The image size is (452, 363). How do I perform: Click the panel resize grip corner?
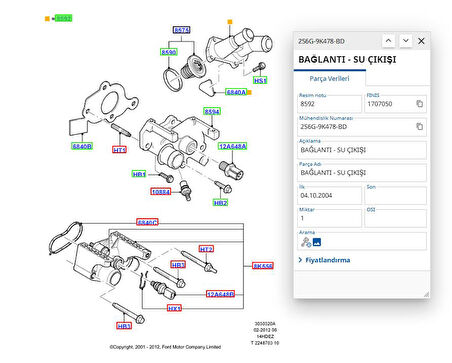(x=426, y=294)
